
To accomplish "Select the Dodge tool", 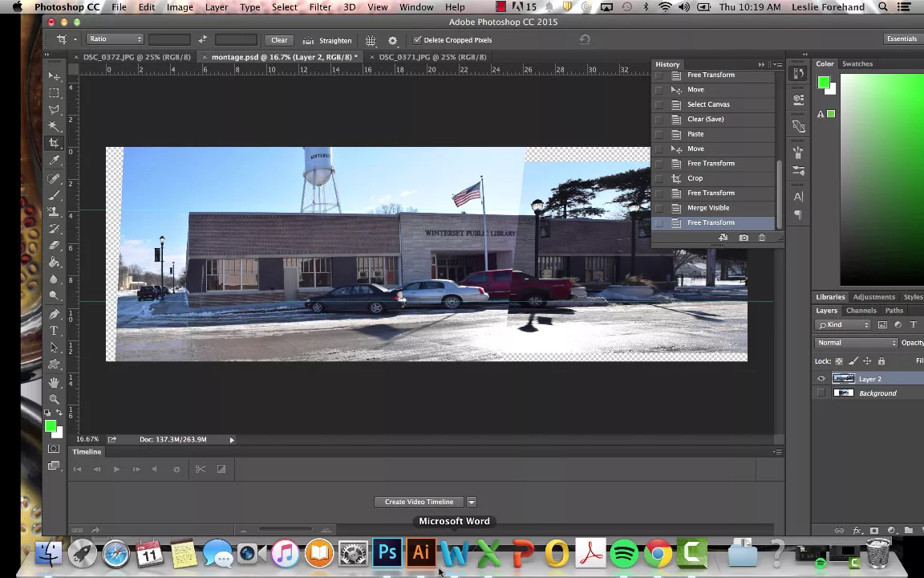I will (54, 295).
